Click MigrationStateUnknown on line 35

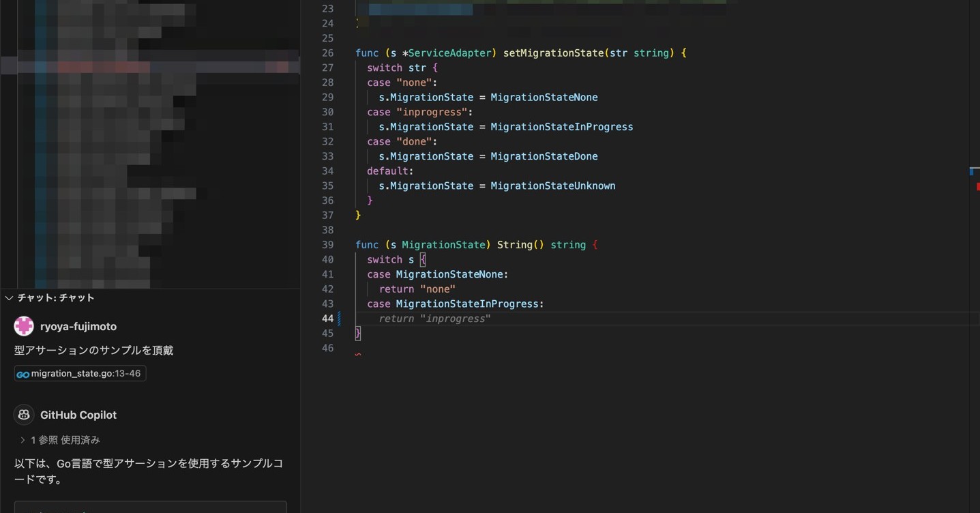pyautogui.click(x=552, y=186)
